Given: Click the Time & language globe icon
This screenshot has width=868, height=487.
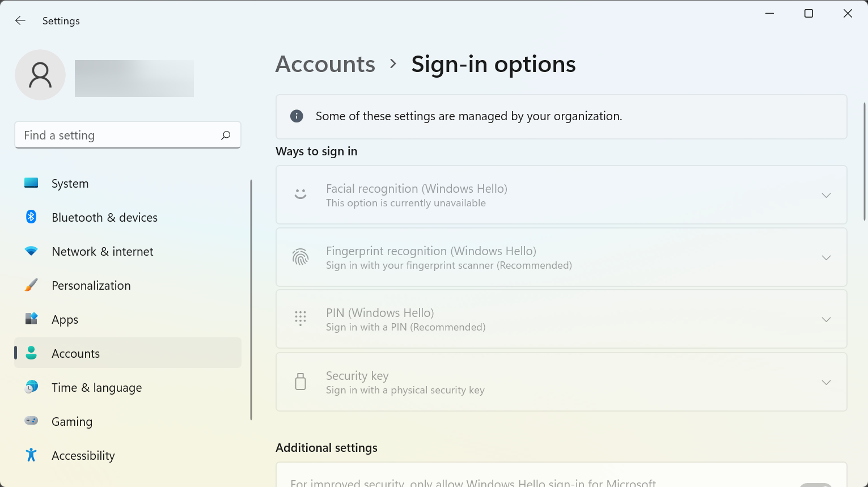Looking at the screenshot, I should pos(31,387).
